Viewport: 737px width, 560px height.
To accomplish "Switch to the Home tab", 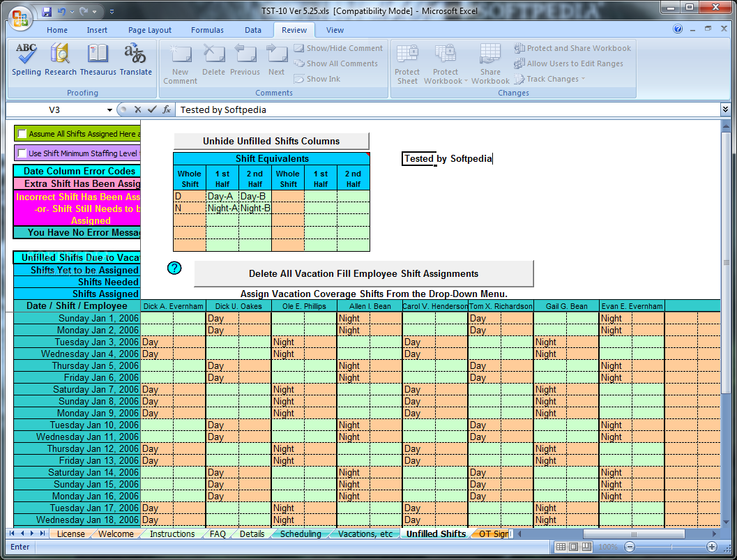I will coord(57,30).
